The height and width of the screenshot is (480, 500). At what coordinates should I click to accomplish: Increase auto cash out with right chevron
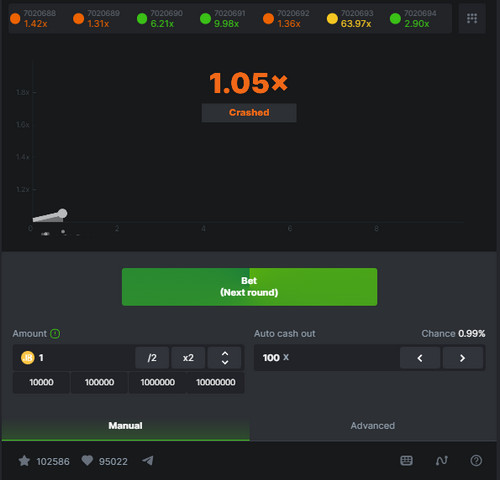[x=463, y=358]
